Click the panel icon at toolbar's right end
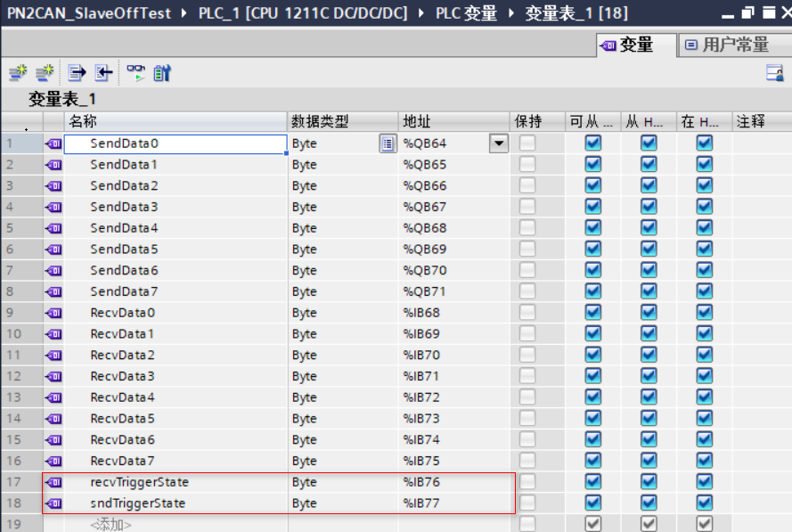This screenshot has width=792, height=532. [774, 74]
